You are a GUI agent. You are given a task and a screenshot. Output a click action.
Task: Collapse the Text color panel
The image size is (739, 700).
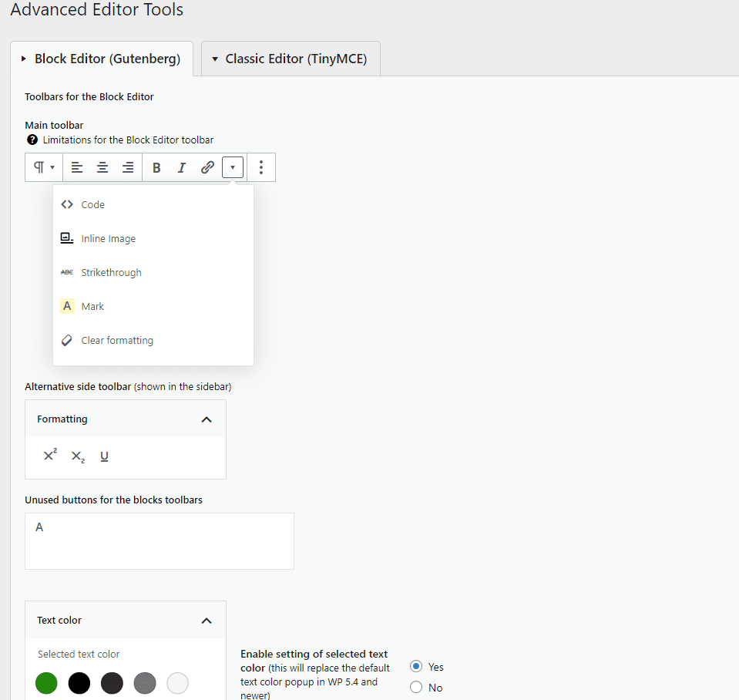click(x=207, y=620)
